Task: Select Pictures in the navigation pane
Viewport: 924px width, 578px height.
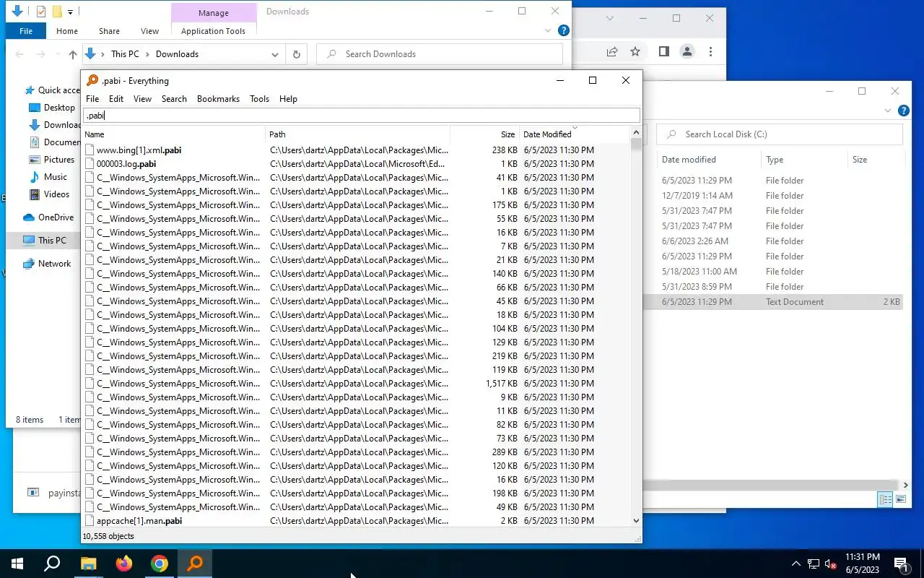Action: pos(59,160)
